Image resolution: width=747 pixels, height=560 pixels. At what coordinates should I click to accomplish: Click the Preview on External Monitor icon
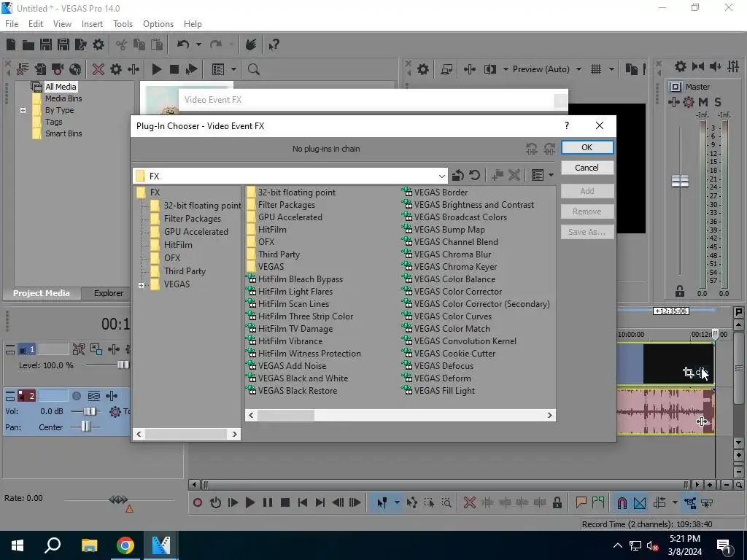tap(446, 69)
